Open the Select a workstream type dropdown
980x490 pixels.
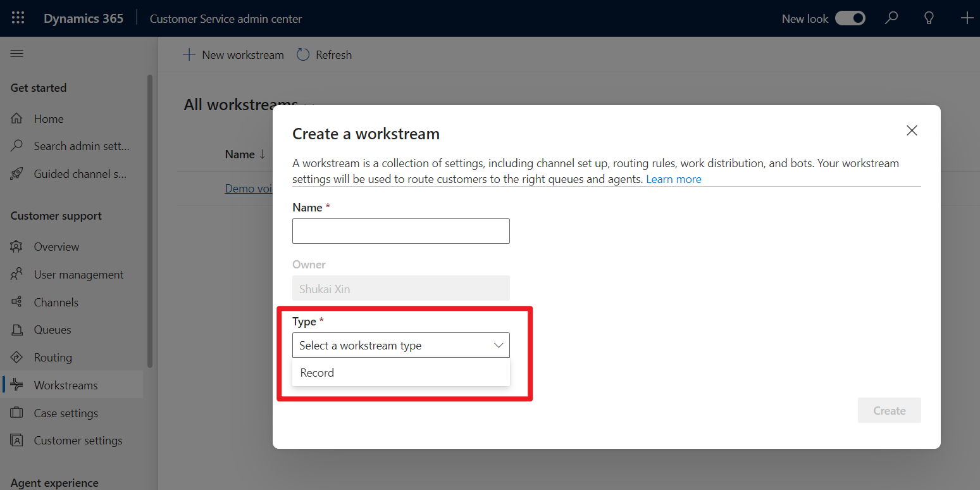tap(401, 346)
